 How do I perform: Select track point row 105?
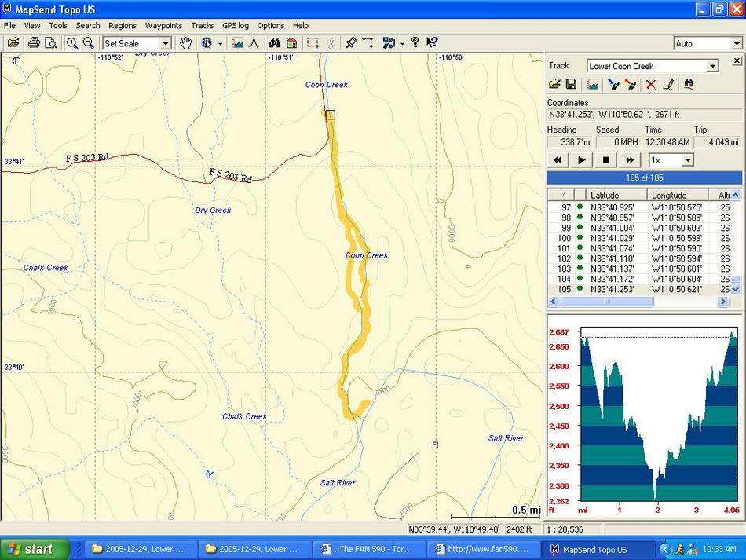[x=639, y=289]
